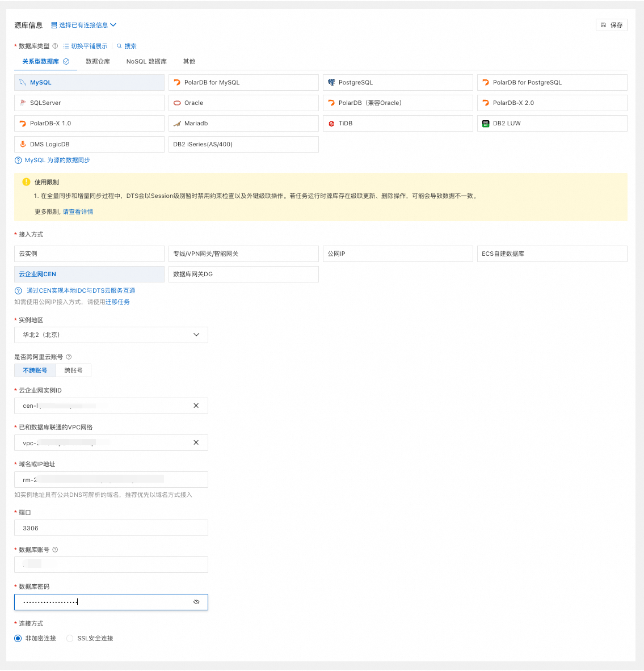Click the DB2 LUW green icon

point(486,124)
